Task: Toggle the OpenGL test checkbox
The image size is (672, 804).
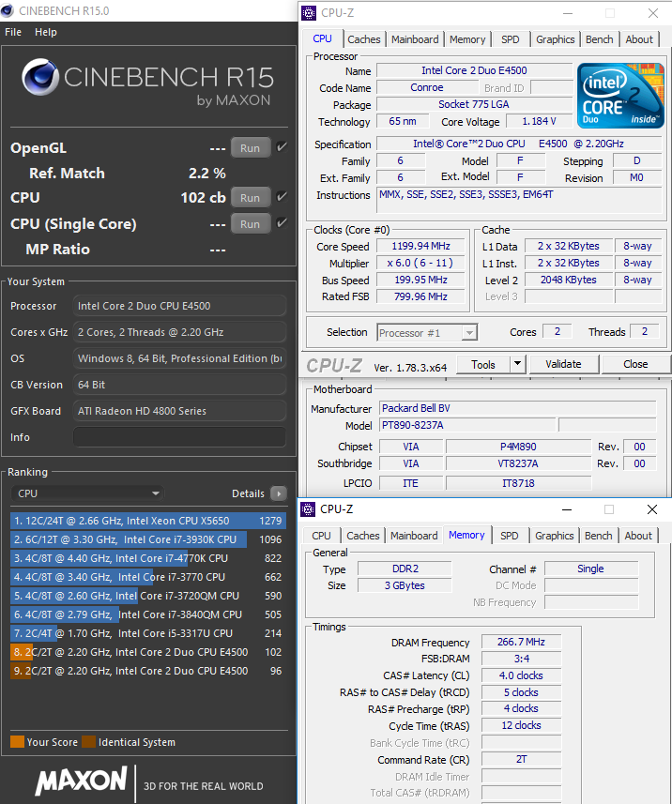Action: tap(282, 147)
